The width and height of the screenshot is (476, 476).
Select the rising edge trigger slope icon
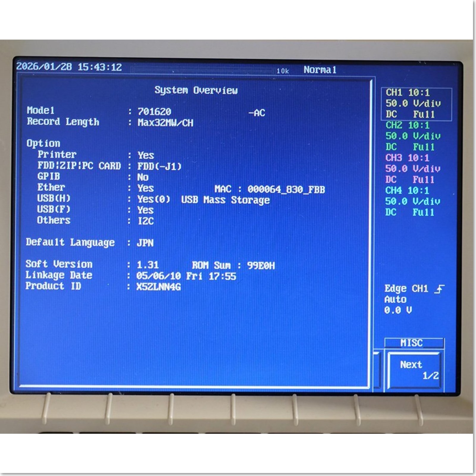[439, 289]
